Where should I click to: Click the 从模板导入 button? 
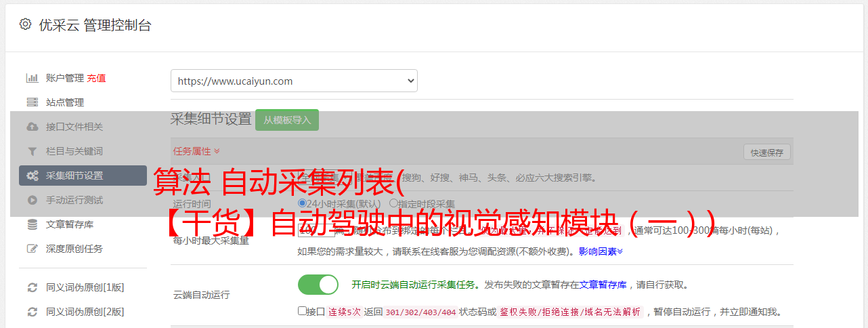pyautogui.click(x=287, y=120)
